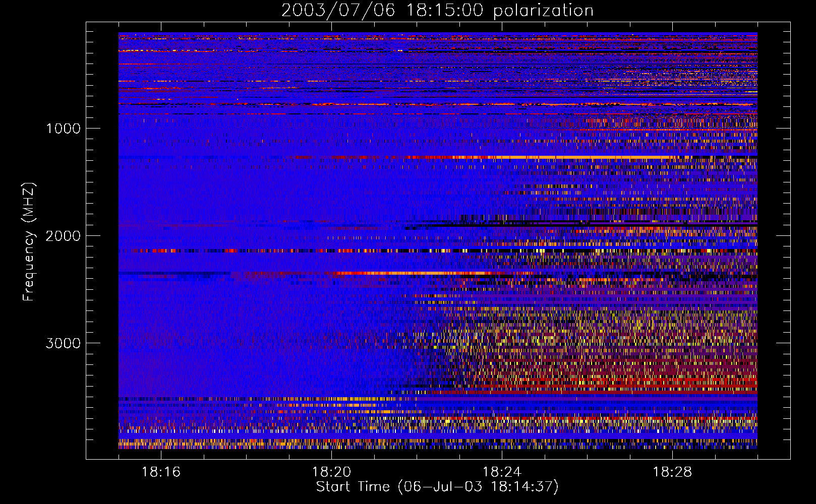Viewport: 816px width, 504px height.
Task: Click the 3000 frequency tick label
Action: click(x=63, y=343)
